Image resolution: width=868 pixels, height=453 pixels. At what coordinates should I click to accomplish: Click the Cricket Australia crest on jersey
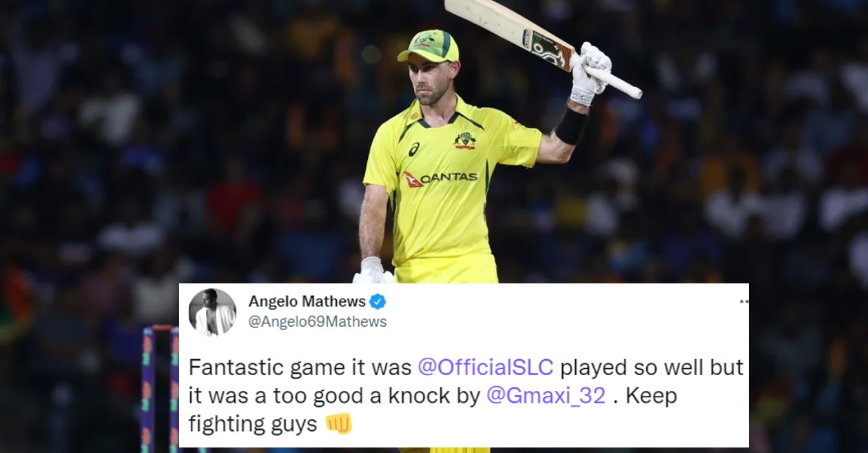[x=465, y=140]
